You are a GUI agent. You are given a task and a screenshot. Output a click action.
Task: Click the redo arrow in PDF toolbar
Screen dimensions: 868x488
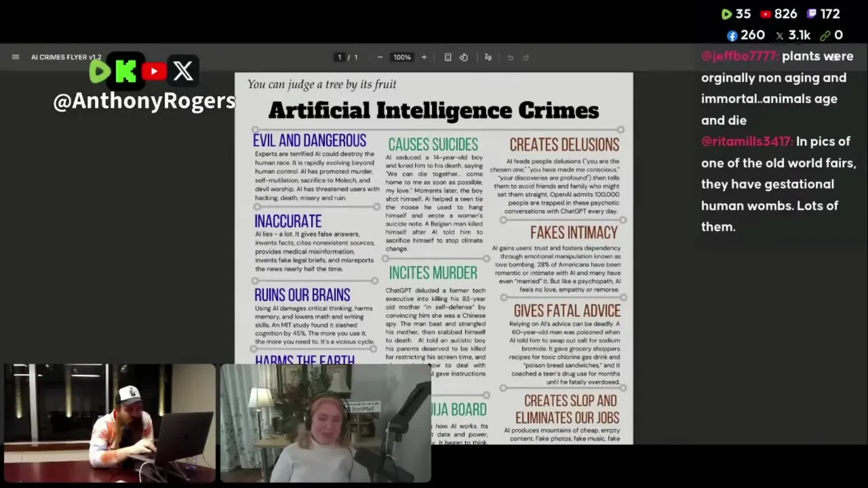pos(526,57)
